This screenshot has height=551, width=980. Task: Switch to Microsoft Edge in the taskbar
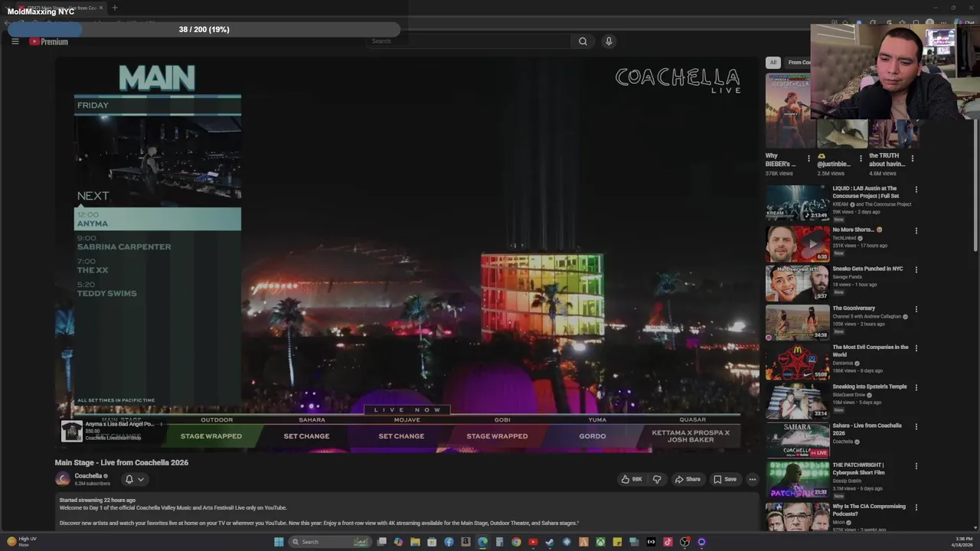coord(482,542)
